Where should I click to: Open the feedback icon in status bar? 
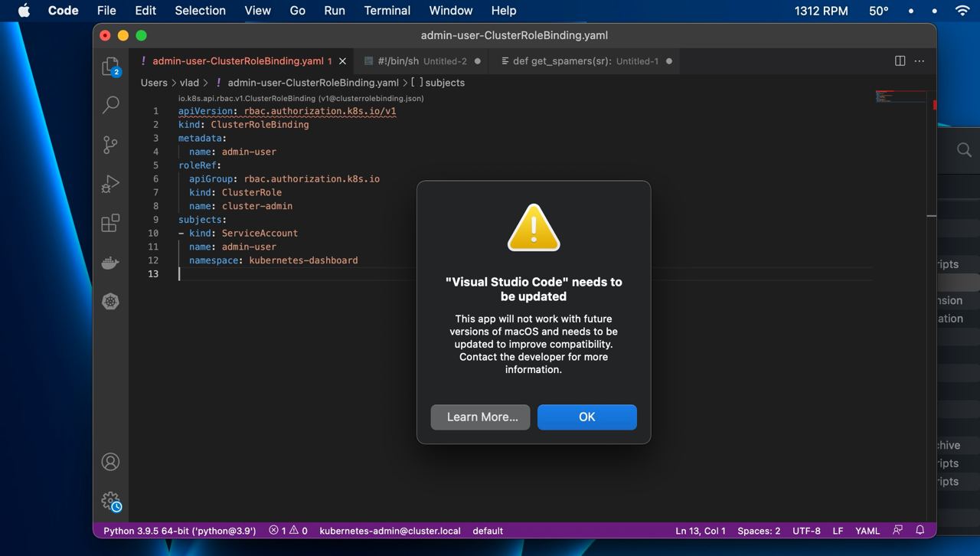pos(898,530)
